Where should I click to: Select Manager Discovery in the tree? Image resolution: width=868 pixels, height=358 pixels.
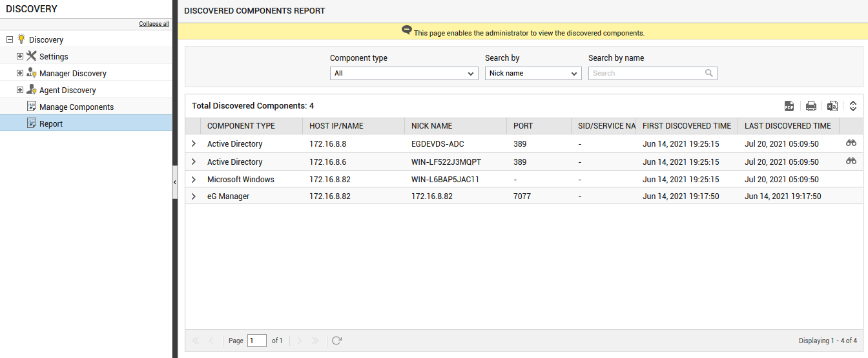click(73, 74)
